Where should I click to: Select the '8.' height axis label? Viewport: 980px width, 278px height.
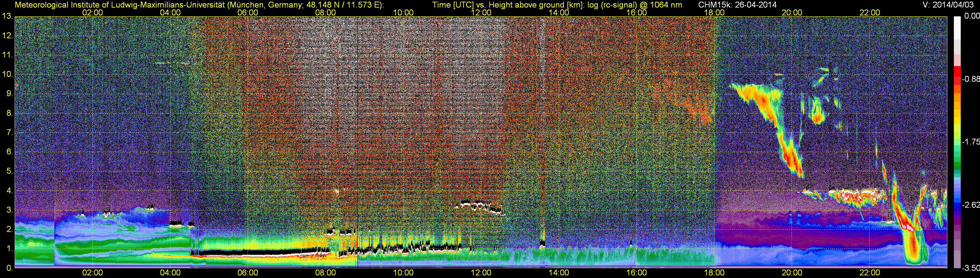pyautogui.click(x=9, y=113)
